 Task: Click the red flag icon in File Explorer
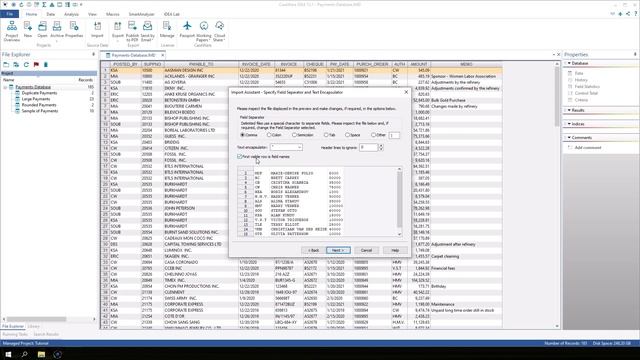tap(36, 64)
